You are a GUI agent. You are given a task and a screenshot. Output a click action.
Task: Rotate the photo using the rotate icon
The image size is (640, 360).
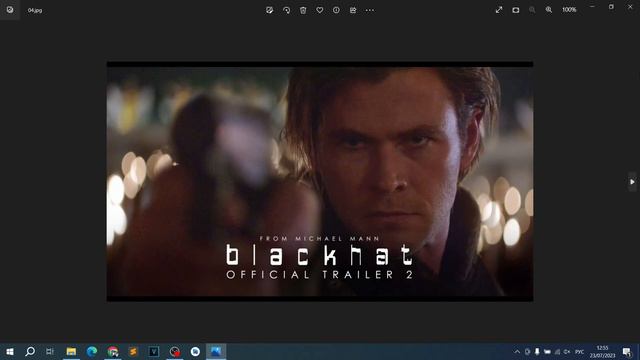tap(287, 10)
